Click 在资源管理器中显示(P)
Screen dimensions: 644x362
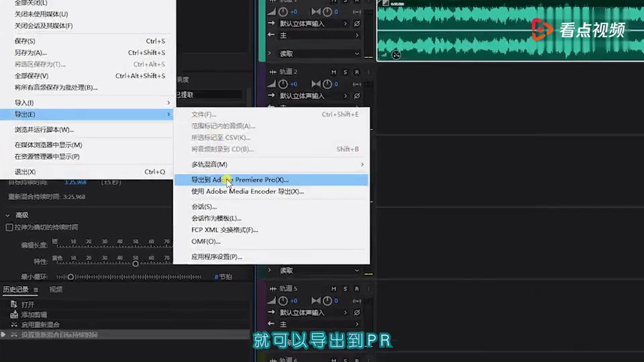click(x=87, y=156)
